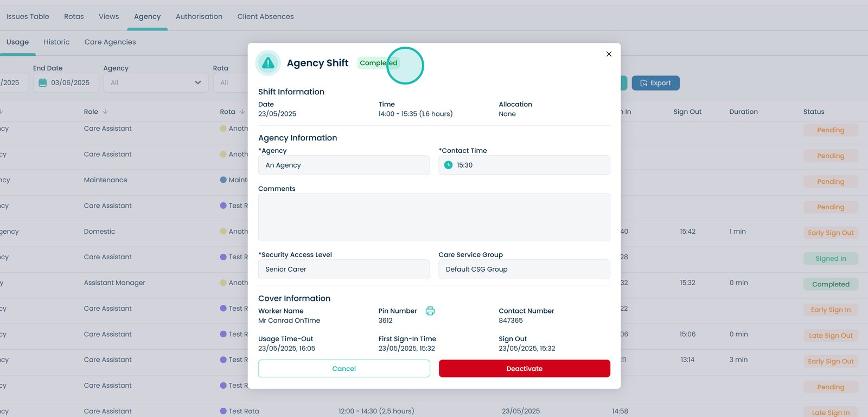Click the Allocation value None
This screenshot has width=868, height=417.
pyautogui.click(x=507, y=114)
